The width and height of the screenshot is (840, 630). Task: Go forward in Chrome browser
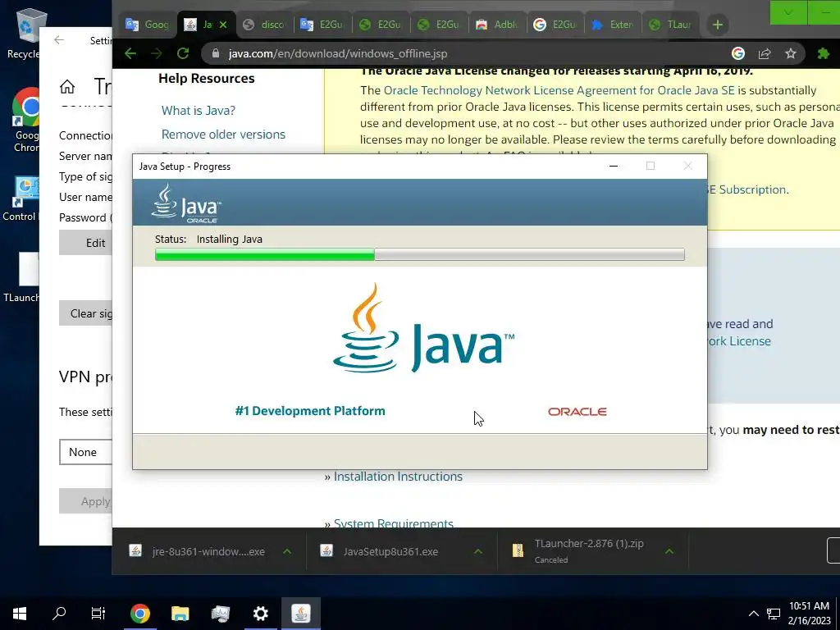[156, 53]
